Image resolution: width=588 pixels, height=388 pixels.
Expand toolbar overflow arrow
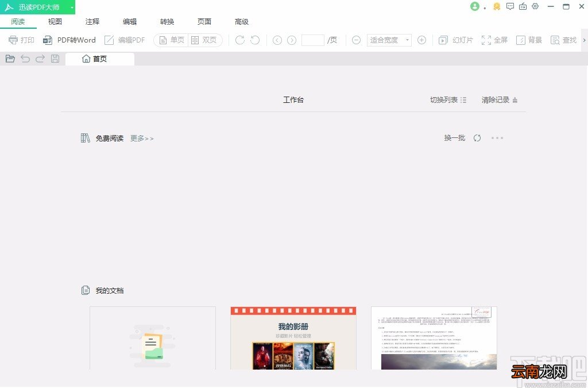[584, 40]
